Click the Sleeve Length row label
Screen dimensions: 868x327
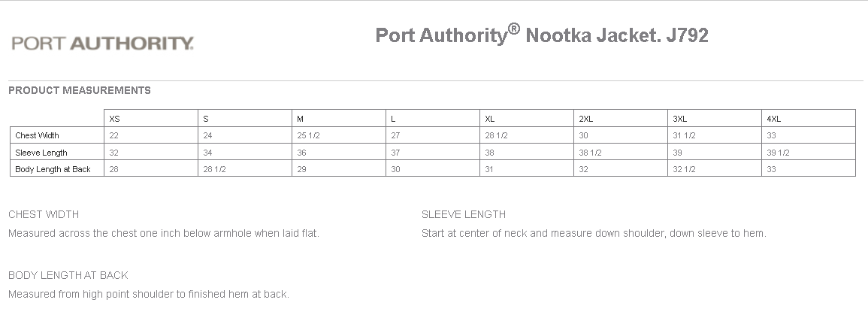(41, 153)
